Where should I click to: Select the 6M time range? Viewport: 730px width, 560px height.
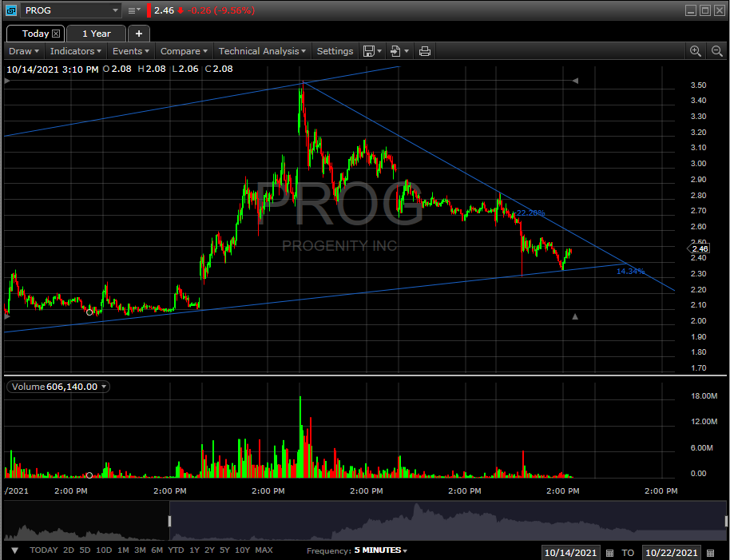tap(157, 550)
